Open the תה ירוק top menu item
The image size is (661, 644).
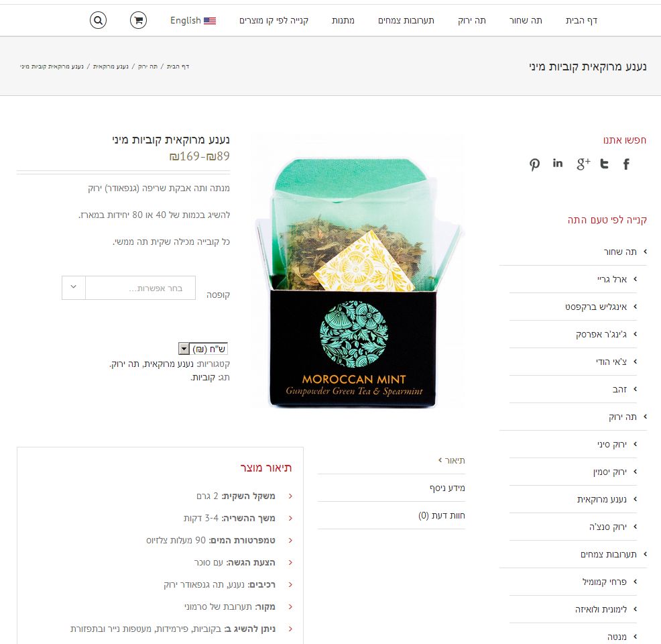pos(472,20)
